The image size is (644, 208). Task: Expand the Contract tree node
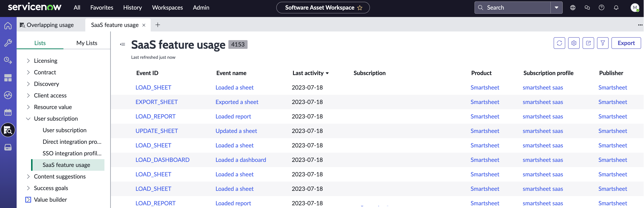click(28, 72)
